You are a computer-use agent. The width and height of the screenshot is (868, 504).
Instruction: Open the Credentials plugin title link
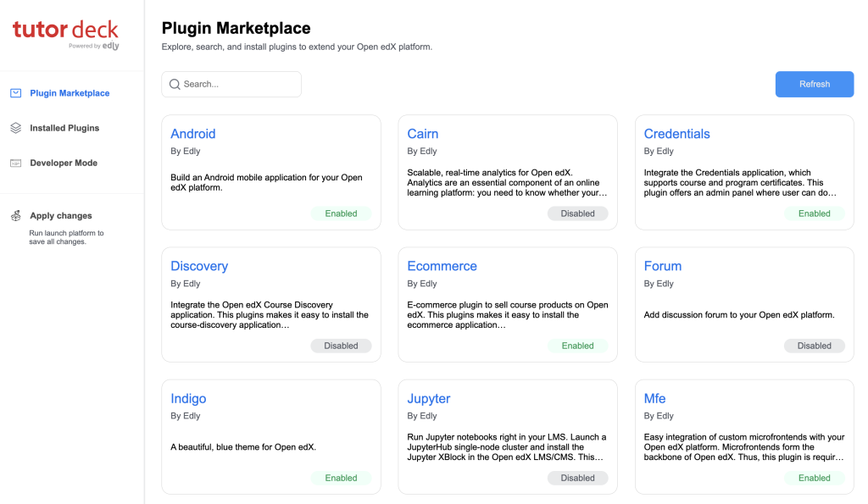coord(676,134)
